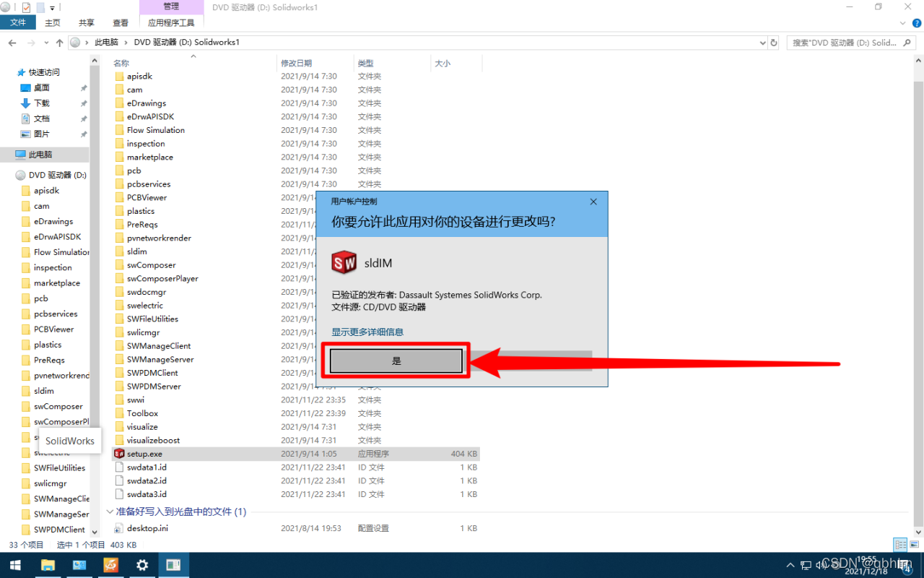Go up one folder level arrow
This screenshot has width=924, height=578.
(59, 43)
